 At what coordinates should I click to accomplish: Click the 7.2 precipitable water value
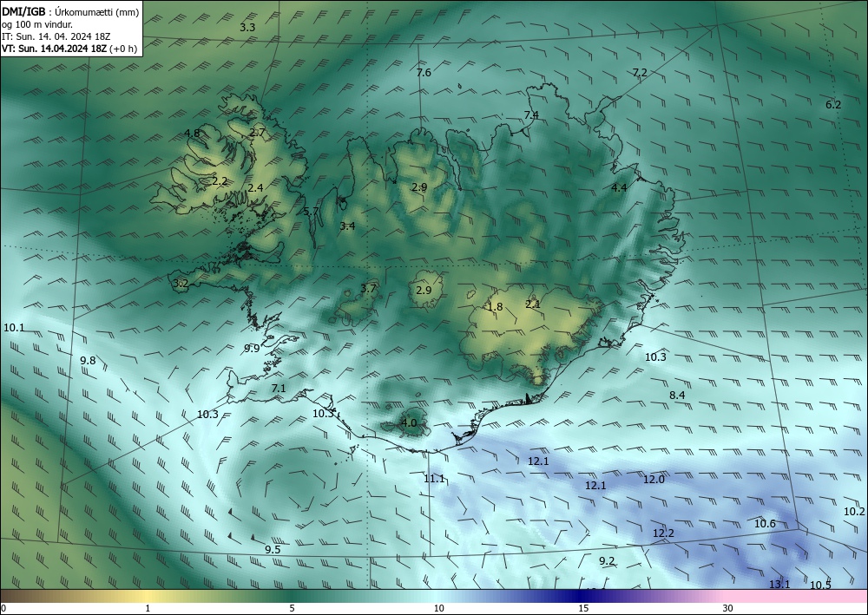tap(640, 73)
